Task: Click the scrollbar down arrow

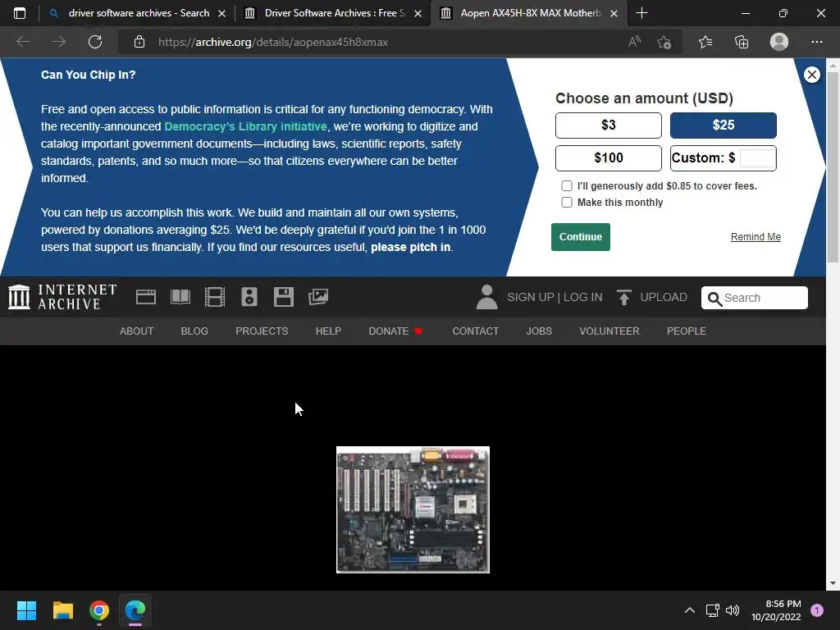Action: (x=833, y=583)
